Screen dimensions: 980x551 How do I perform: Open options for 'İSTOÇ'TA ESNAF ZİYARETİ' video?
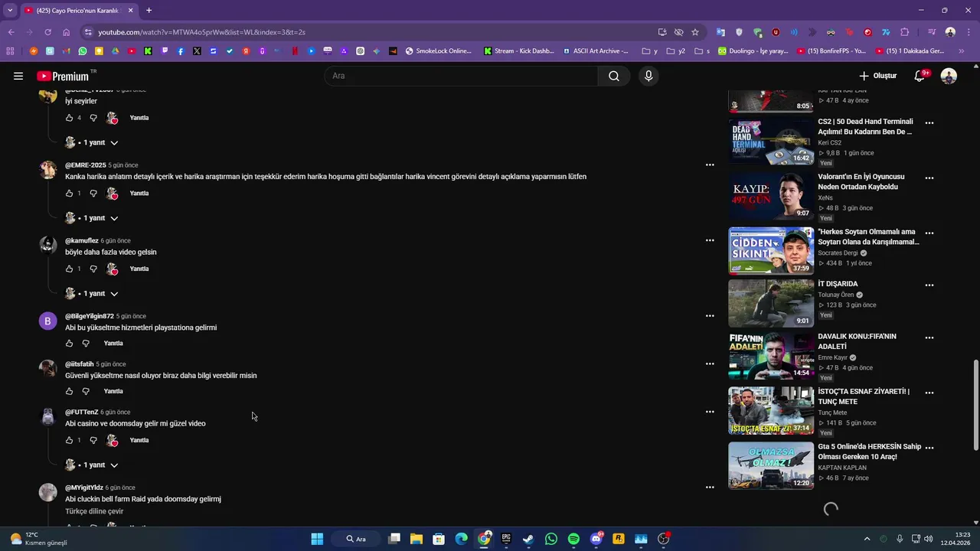coord(929,393)
